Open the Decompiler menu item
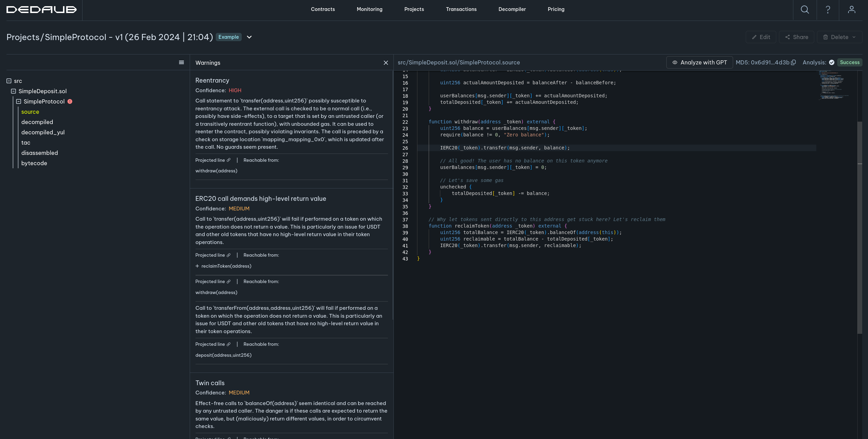868x439 pixels. pyautogui.click(x=512, y=9)
